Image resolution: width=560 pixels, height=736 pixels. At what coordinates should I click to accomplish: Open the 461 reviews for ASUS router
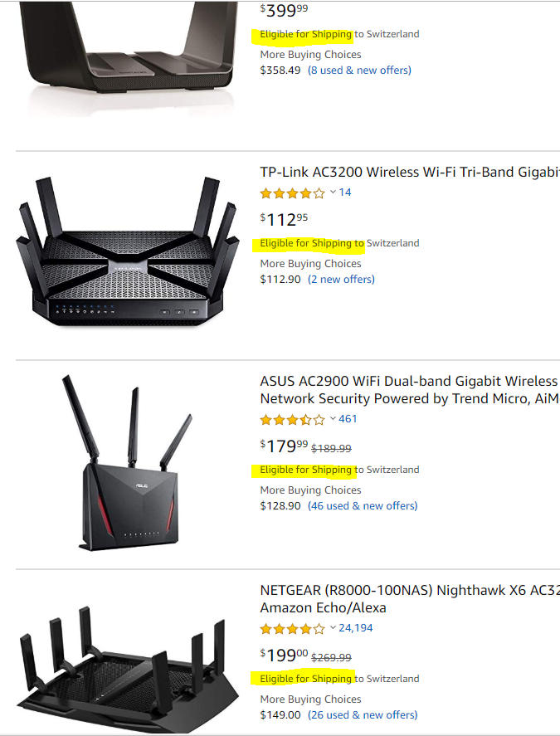[348, 418]
